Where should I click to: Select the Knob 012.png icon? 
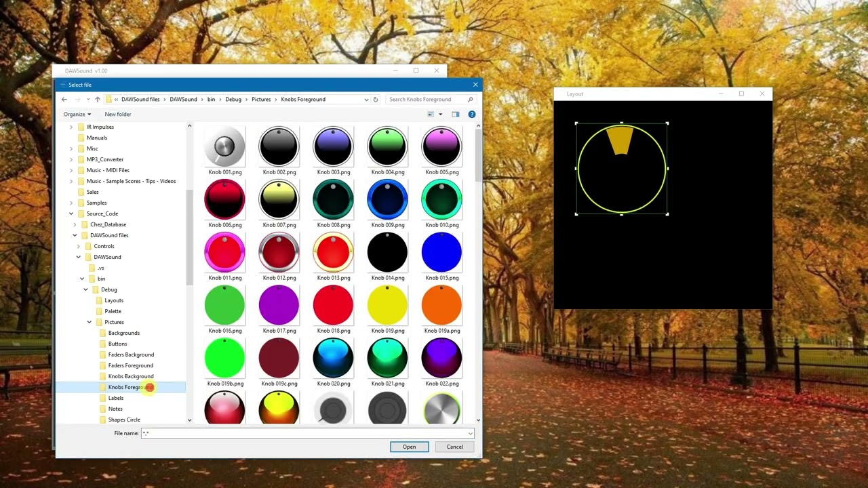click(x=279, y=252)
